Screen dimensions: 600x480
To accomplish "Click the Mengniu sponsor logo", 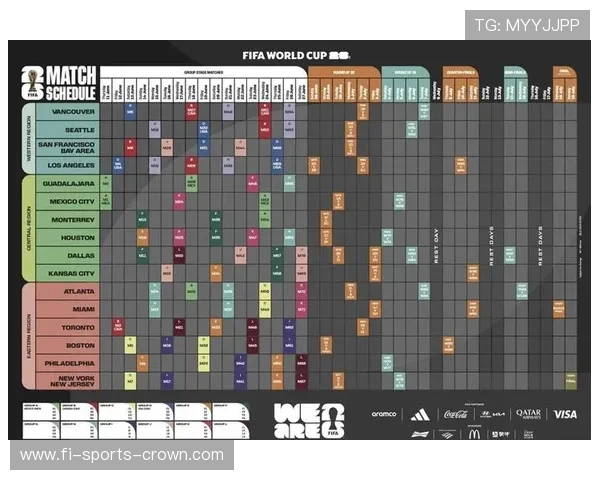I will click(x=501, y=434).
